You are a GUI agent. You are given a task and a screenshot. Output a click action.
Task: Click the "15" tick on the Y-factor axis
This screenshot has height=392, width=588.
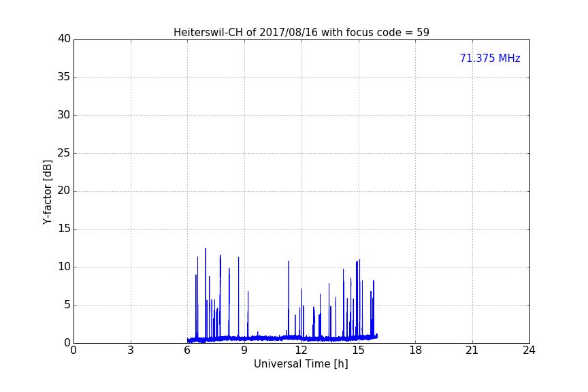point(64,229)
